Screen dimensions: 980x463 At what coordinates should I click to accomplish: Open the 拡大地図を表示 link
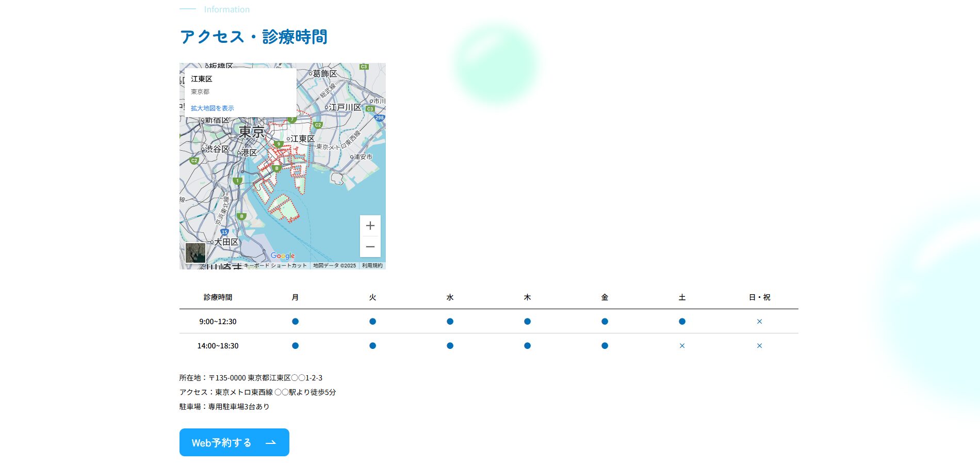pyautogui.click(x=212, y=108)
